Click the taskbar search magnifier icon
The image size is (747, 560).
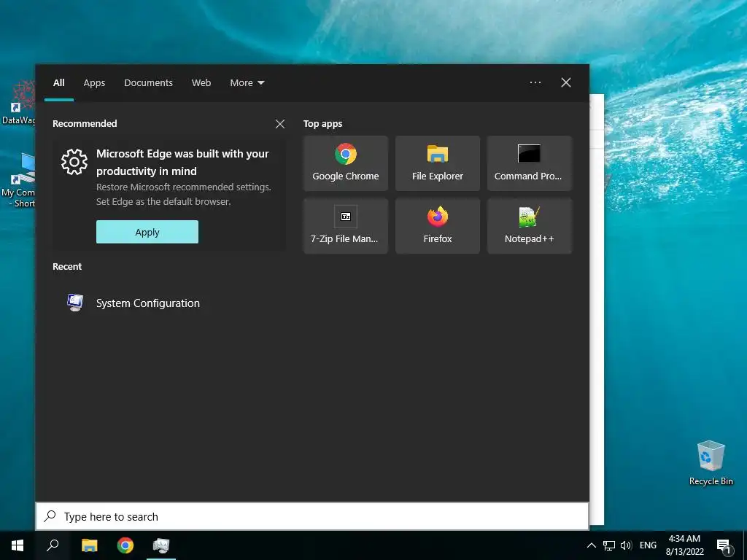tap(53, 545)
